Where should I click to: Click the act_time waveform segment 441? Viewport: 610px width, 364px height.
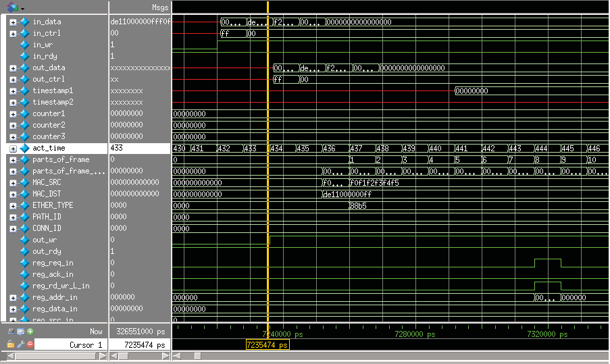click(461, 149)
